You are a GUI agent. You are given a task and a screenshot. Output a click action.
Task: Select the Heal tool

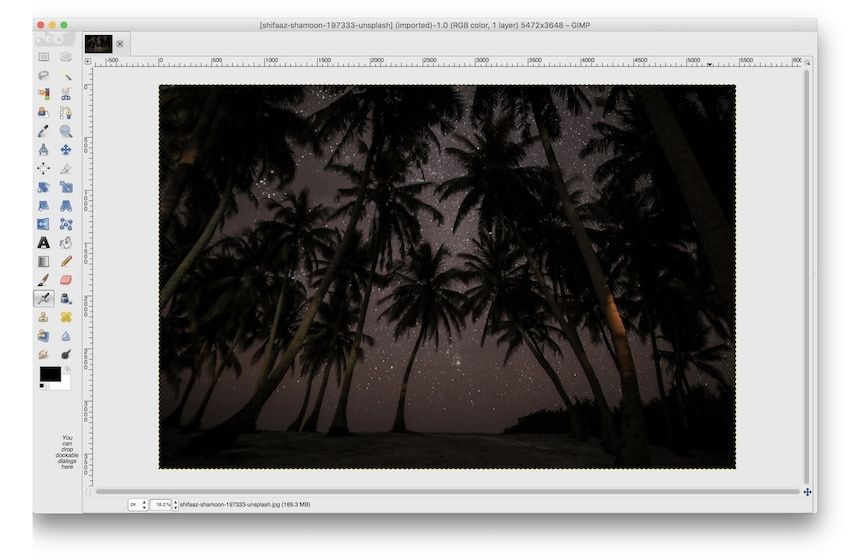(x=66, y=317)
